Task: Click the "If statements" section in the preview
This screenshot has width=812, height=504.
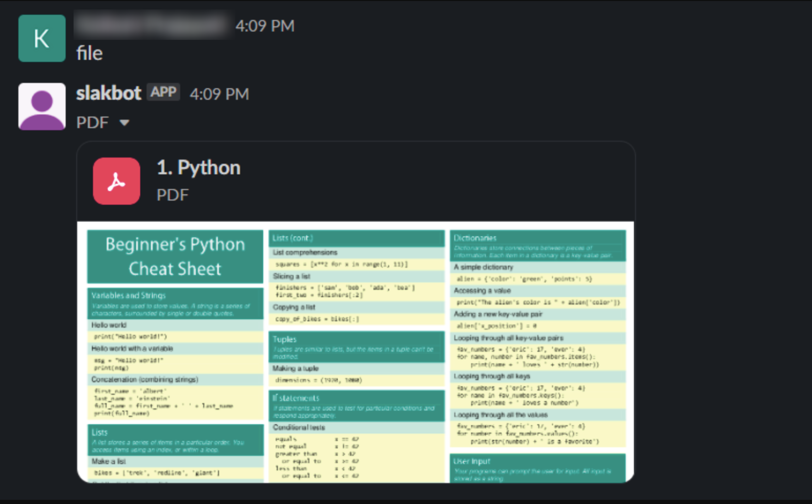Action: 296,398
